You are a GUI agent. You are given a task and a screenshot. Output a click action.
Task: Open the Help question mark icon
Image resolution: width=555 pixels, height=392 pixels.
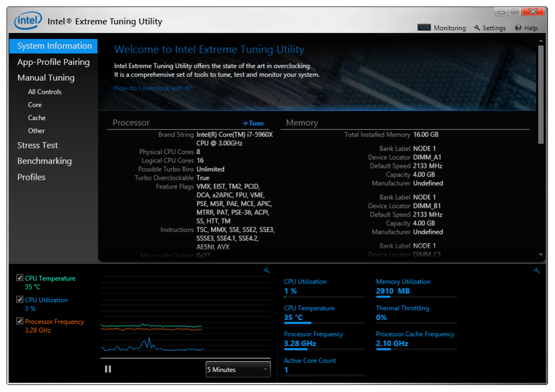pyautogui.click(x=518, y=28)
